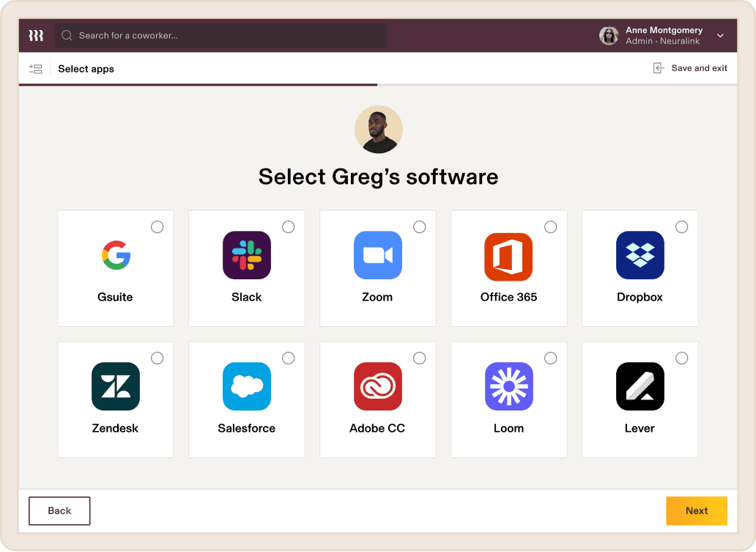Click the Rippling logo in the header
756x552 pixels.
coord(35,34)
